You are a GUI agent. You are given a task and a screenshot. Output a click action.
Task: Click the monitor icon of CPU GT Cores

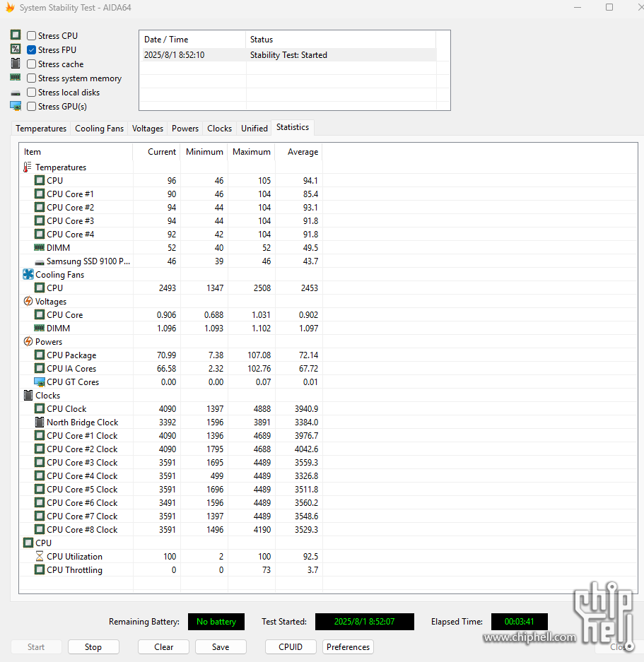pyautogui.click(x=40, y=382)
